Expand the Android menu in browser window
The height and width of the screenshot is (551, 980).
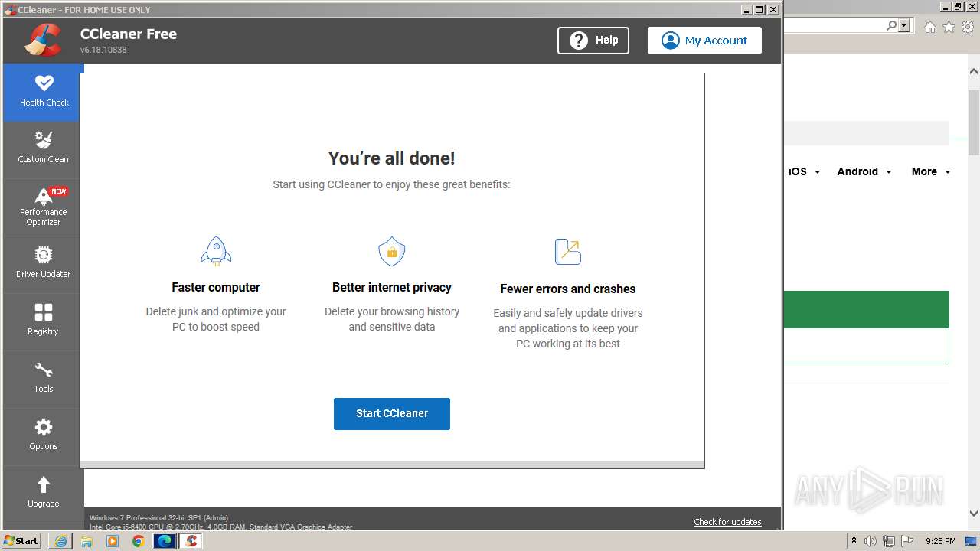[864, 171]
